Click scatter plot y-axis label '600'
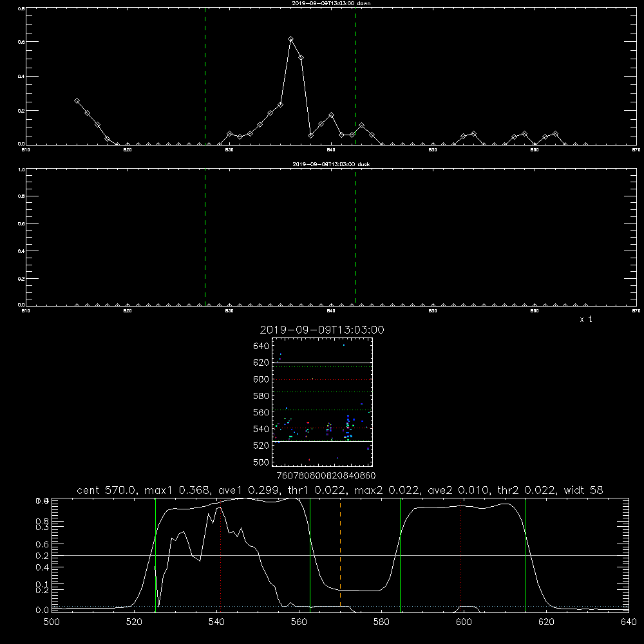644x644 pixels. click(x=261, y=379)
